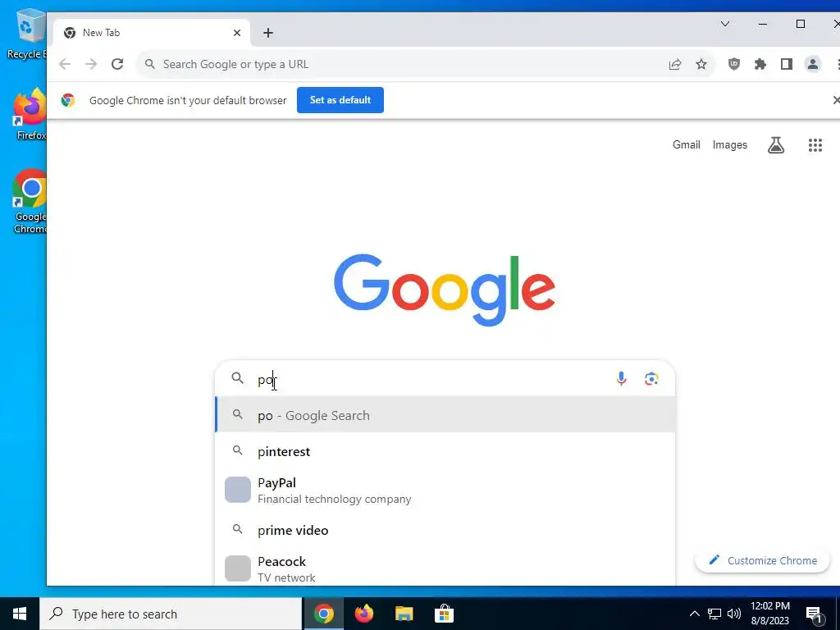Select the Peacock TV network suggestion

445,568
